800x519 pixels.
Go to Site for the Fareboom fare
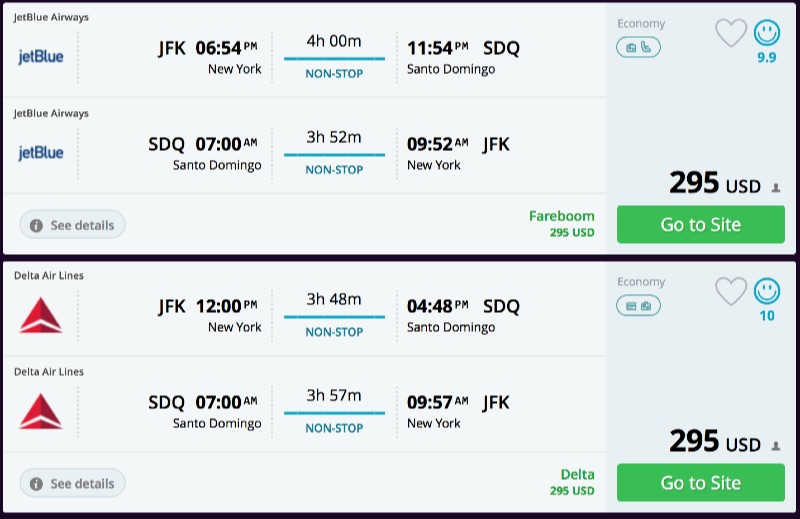[700, 225]
